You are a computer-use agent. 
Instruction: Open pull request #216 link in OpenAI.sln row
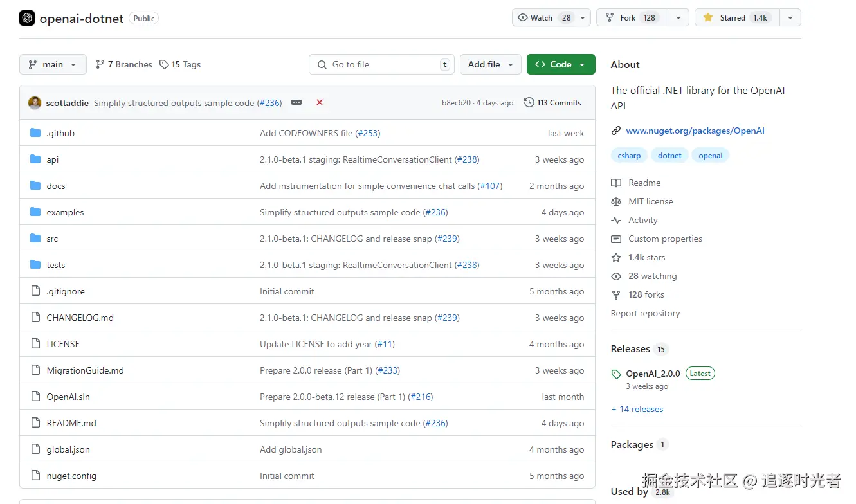(421, 397)
